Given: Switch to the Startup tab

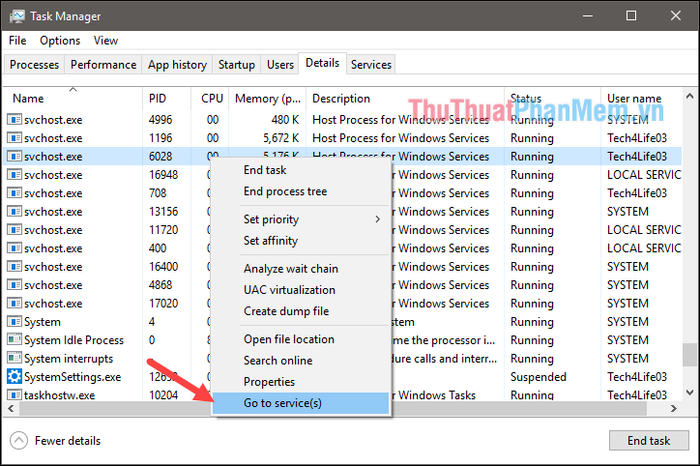Looking at the screenshot, I should [x=237, y=65].
